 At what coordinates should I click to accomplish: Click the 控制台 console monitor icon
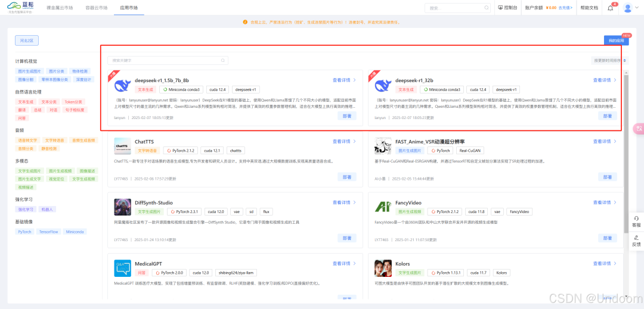pos(500,7)
